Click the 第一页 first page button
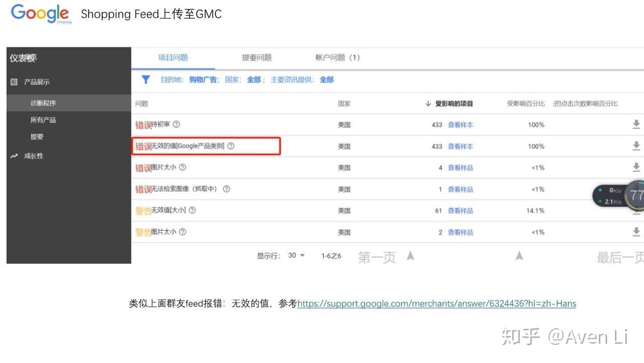Screen dimensions: 644x363 [x=377, y=257]
